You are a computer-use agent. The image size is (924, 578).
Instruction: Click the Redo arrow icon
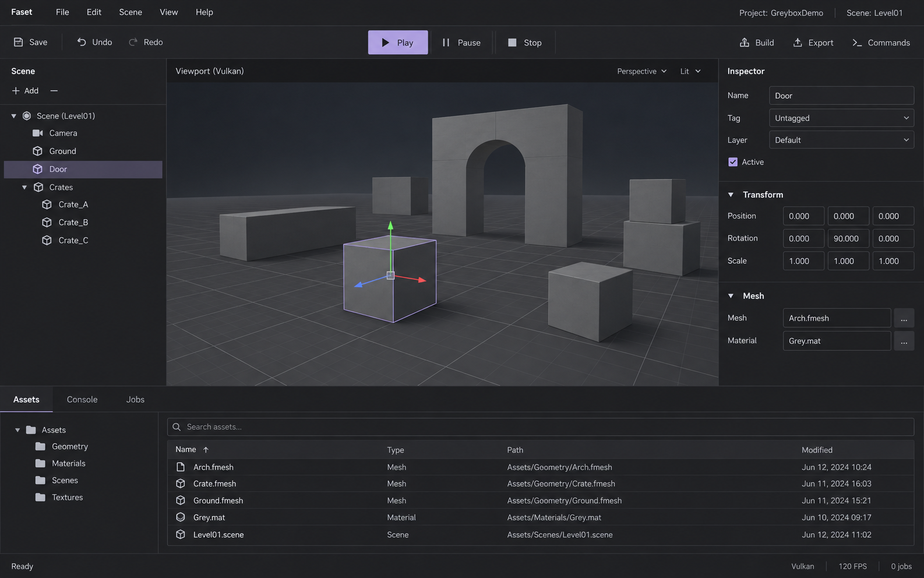click(x=133, y=42)
